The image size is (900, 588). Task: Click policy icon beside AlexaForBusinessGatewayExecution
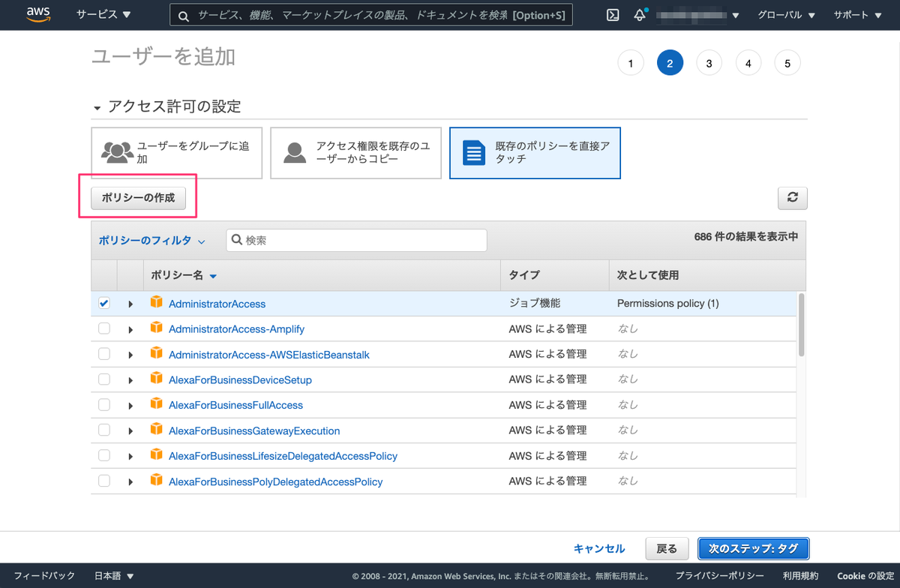click(x=156, y=430)
